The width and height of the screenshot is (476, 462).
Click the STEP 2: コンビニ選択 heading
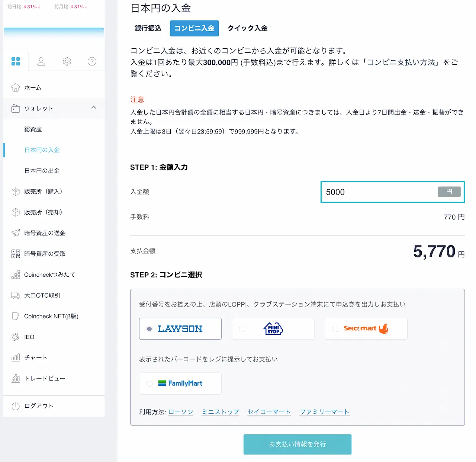pos(166,275)
